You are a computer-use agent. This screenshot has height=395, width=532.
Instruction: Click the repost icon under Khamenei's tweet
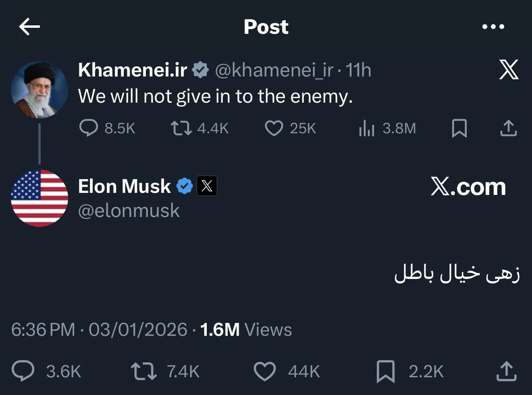(x=181, y=128)
